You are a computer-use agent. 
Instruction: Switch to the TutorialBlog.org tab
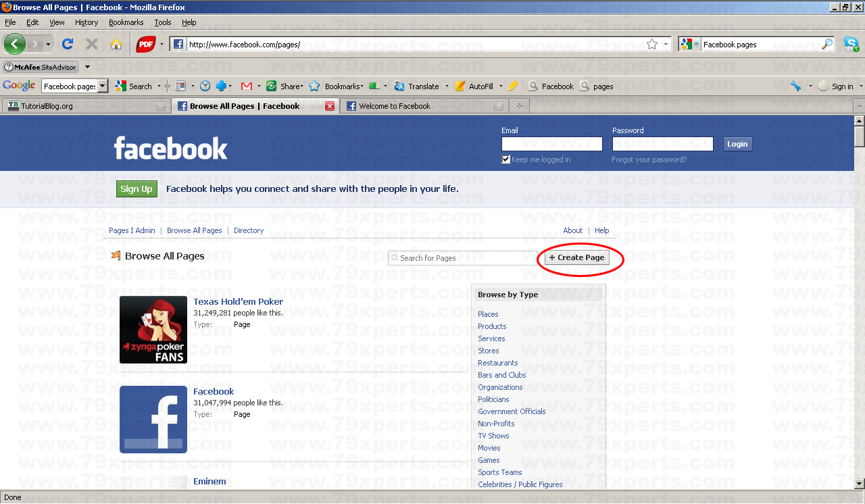click(x=85, y=106)
